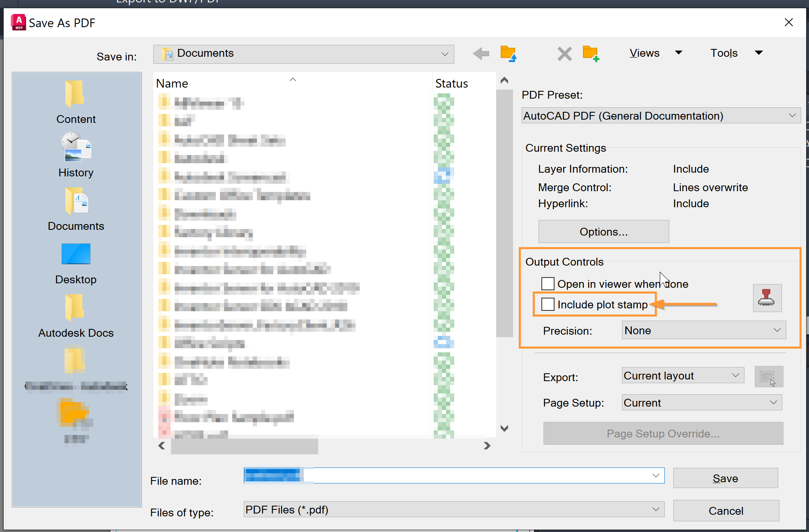
Task: Create a new folder
Action: pyautogui.click(x=591, y=53)
